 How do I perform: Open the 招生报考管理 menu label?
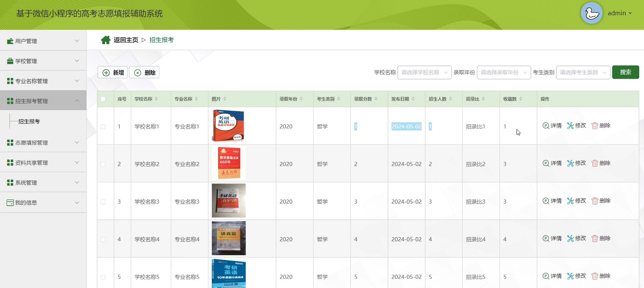tap(31, 101)
